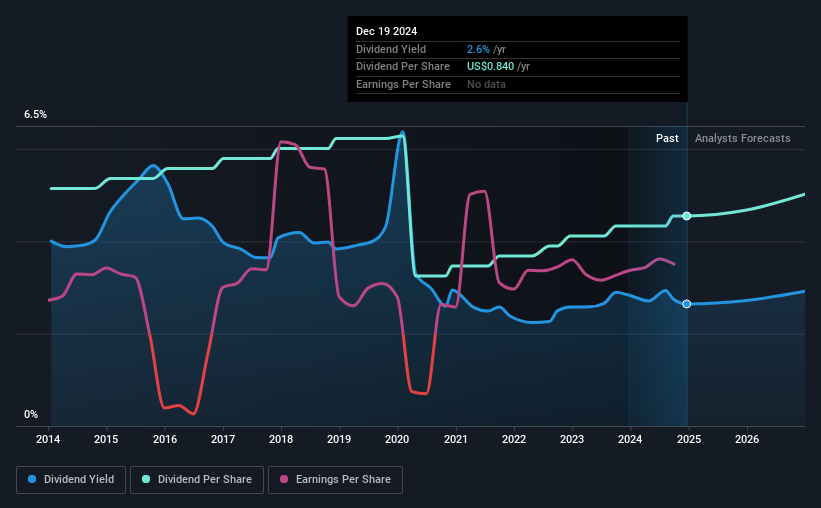Click the 2025 axis label
The width and height of the screenshot is (821, 508).
[x=689, y=439]
